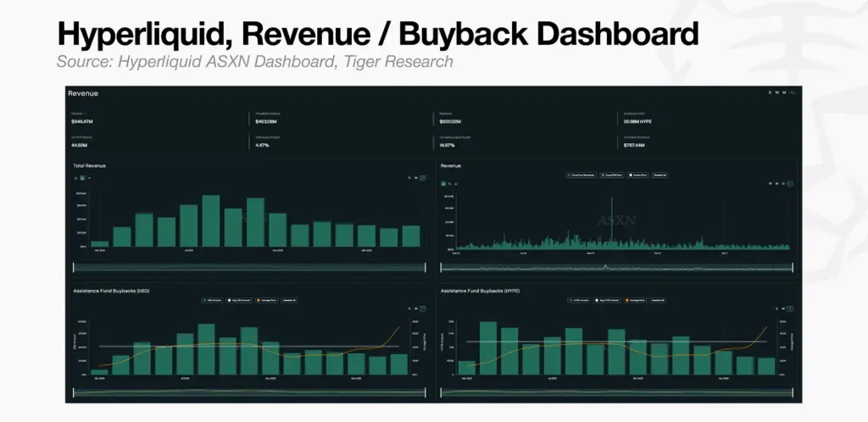Toggle the Auction Burn legend in Revenue chart
868x422 pixels.
[x=637, y=175]
